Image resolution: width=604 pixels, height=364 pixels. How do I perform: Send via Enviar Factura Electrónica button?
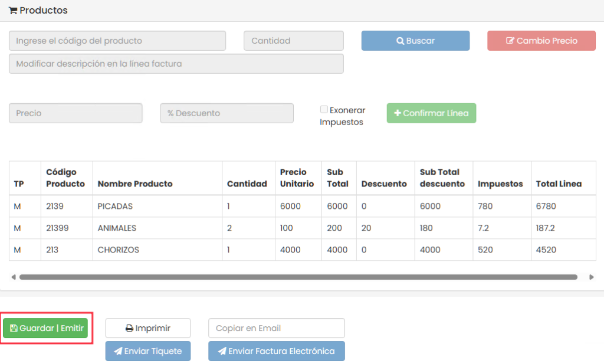click(x=276, y=351)
